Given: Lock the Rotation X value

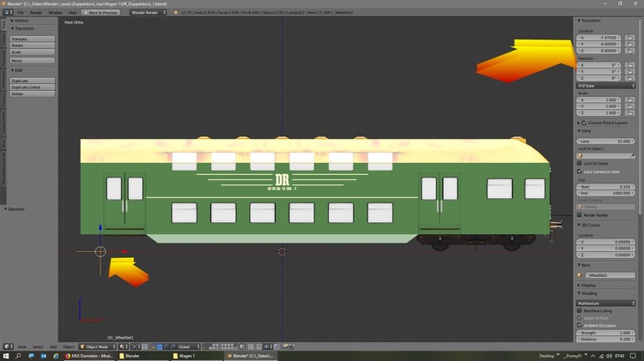Looking at the screenshot, I should (629, 65).
